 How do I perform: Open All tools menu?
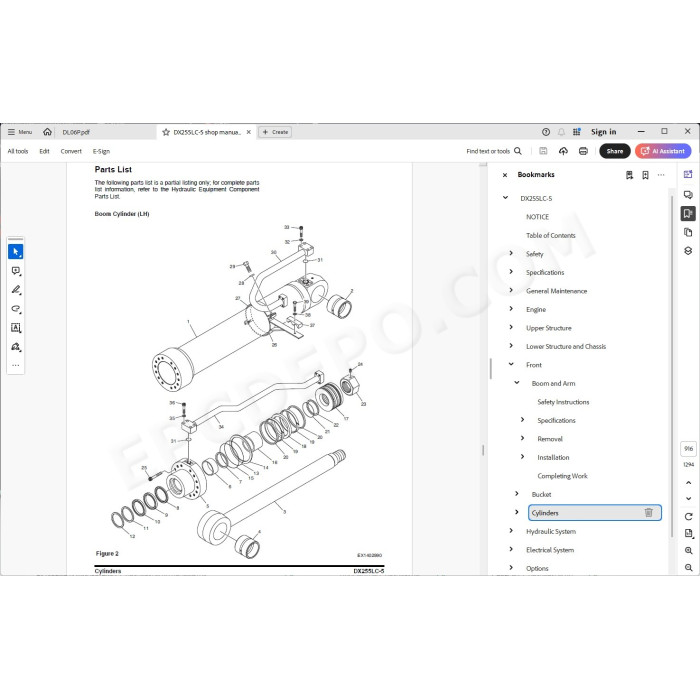tap(18, 151)
